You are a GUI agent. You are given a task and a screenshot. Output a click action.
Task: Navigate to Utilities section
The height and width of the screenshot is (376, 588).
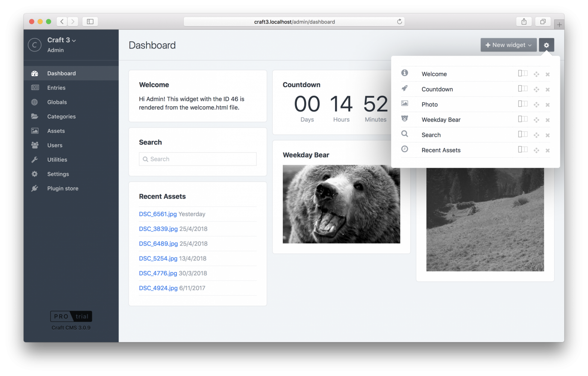[57, 160]
